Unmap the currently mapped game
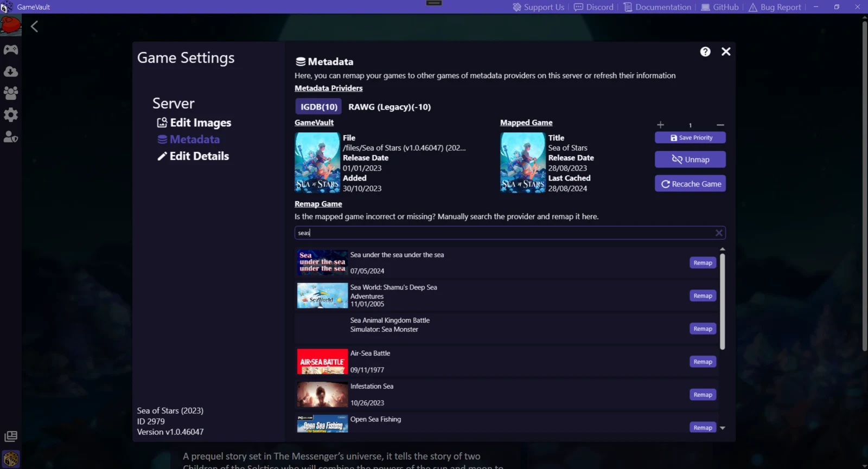This screenshot has width=868, height=469. coord(690,159)
